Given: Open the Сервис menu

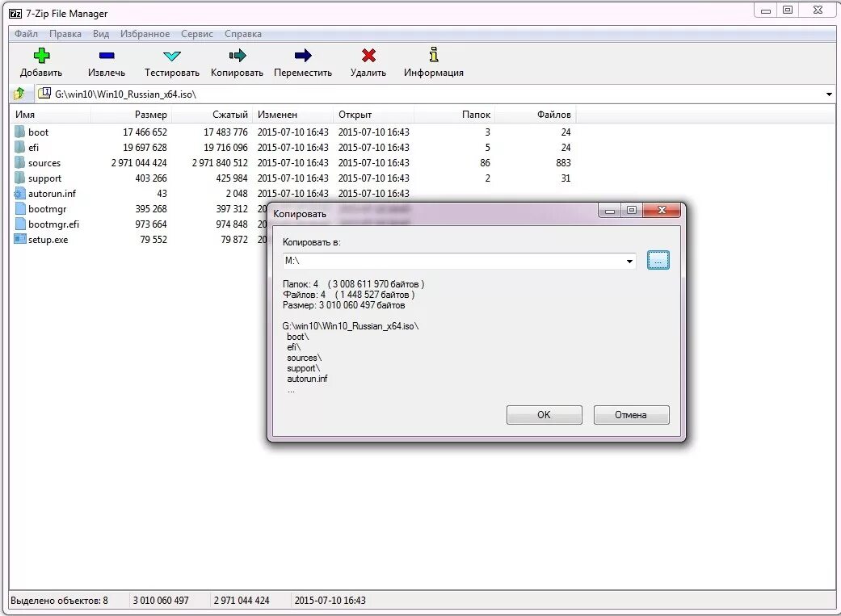Looking at the screenshot, I should (x=197, y=34).
